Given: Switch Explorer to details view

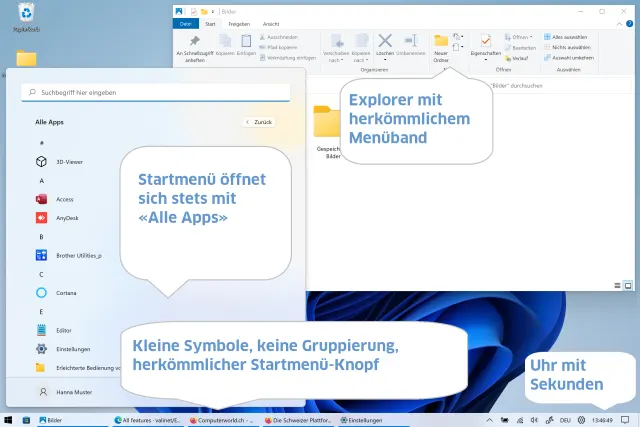Looking at the screenshot, I should [617, 286].
